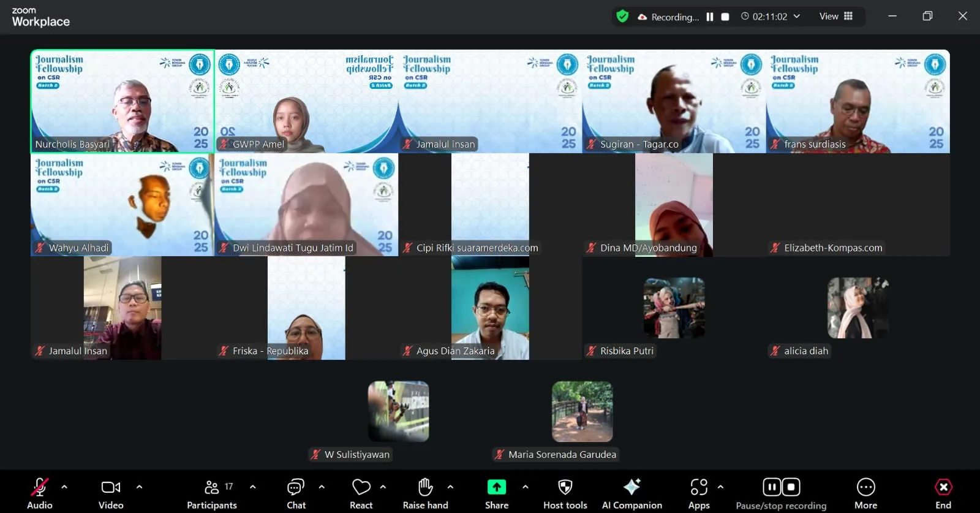Unmute microphone with the Audio button
This screenshot has height=513, width=980.
(40, 493)
